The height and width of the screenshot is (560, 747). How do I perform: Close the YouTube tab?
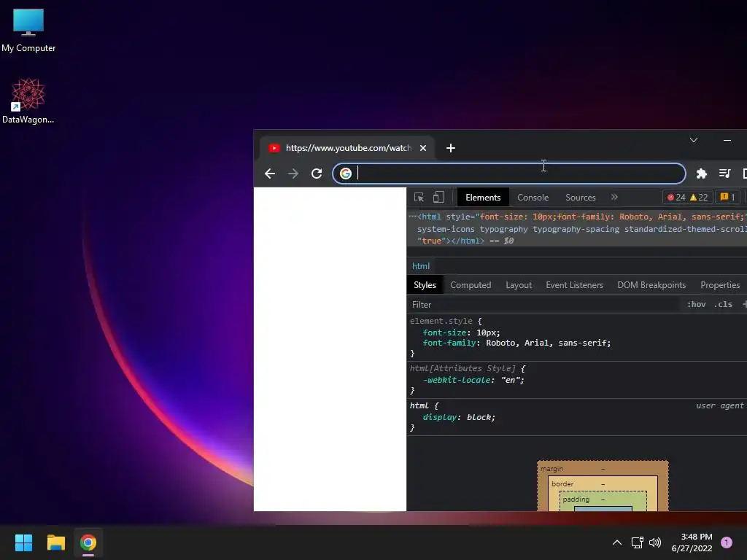[x=423, y=148]
